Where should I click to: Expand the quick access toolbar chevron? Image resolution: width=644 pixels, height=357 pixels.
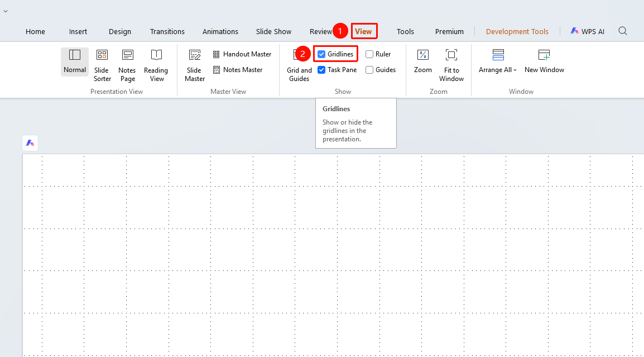tap(6, 11)
